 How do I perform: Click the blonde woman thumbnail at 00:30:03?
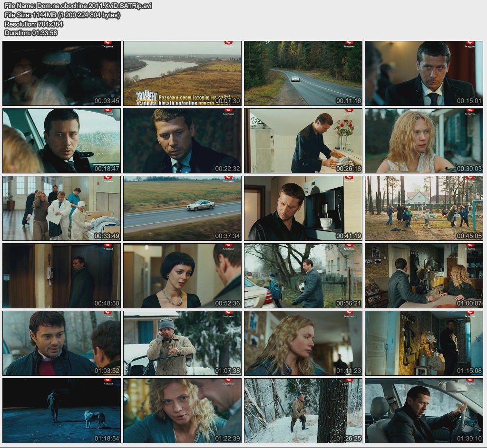(424, 141)
